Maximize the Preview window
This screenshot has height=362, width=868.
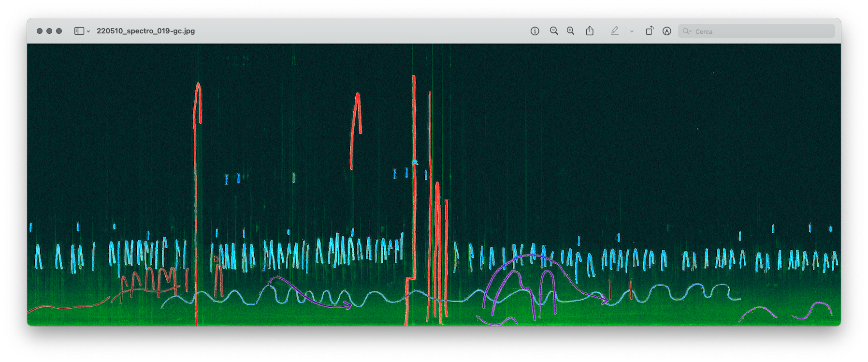tap(59, 31)
